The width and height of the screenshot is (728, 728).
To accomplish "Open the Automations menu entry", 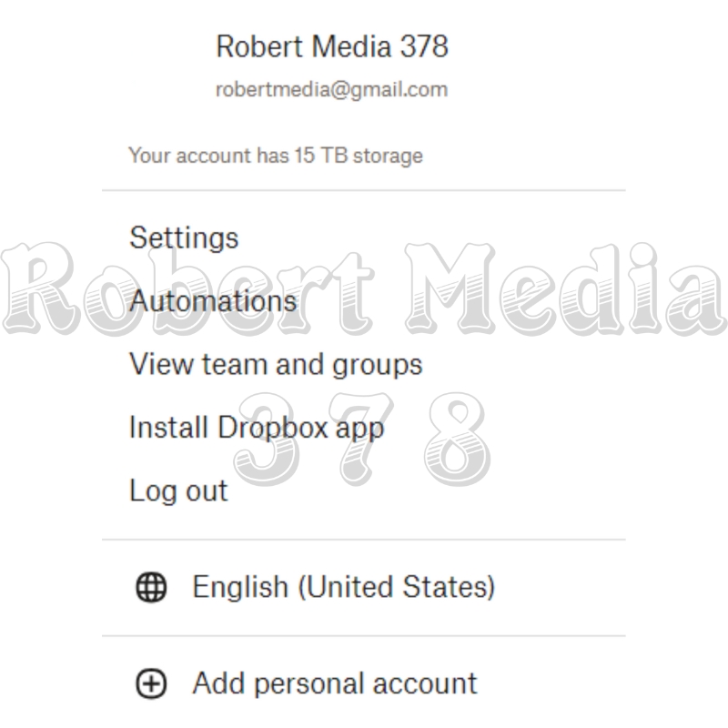I will [213, 301].
